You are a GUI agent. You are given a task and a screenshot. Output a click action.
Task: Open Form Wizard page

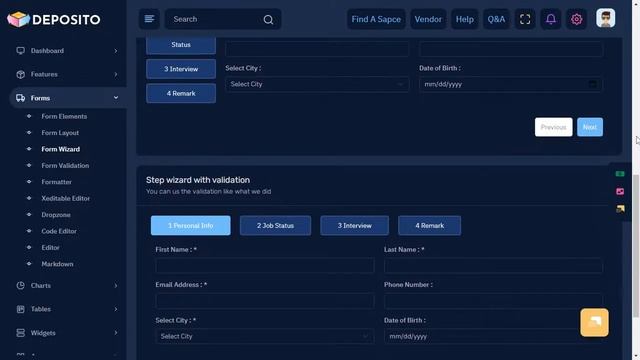(60, 149)
